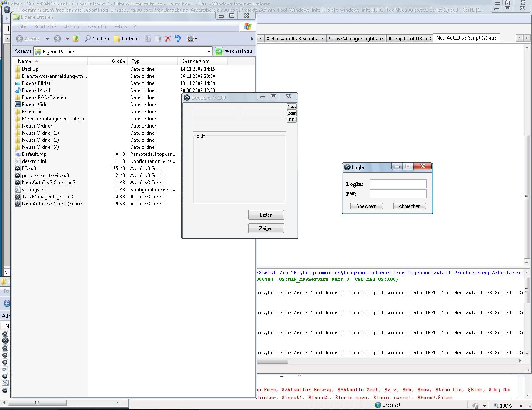Click the Suchen magnifier icon
The height and width of the screenshot is (410, 532).
pyautogui.click(x=88, y=39)
